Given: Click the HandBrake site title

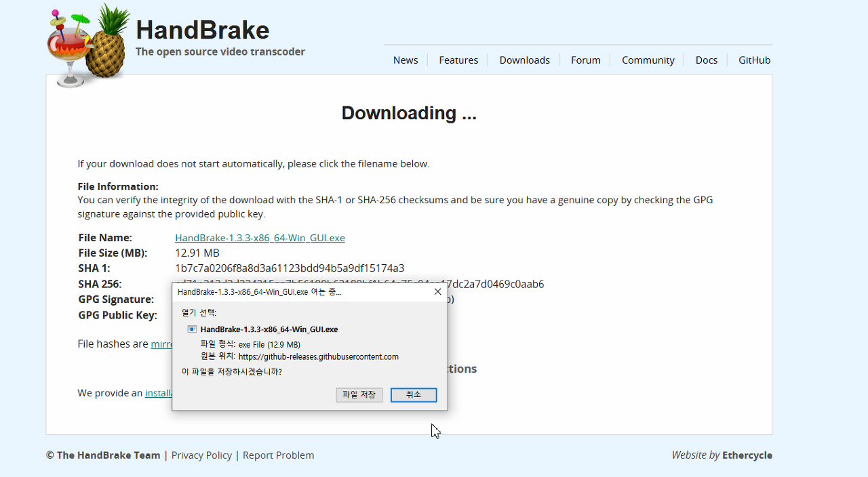Looking at the screenshot, I should 202,30.
